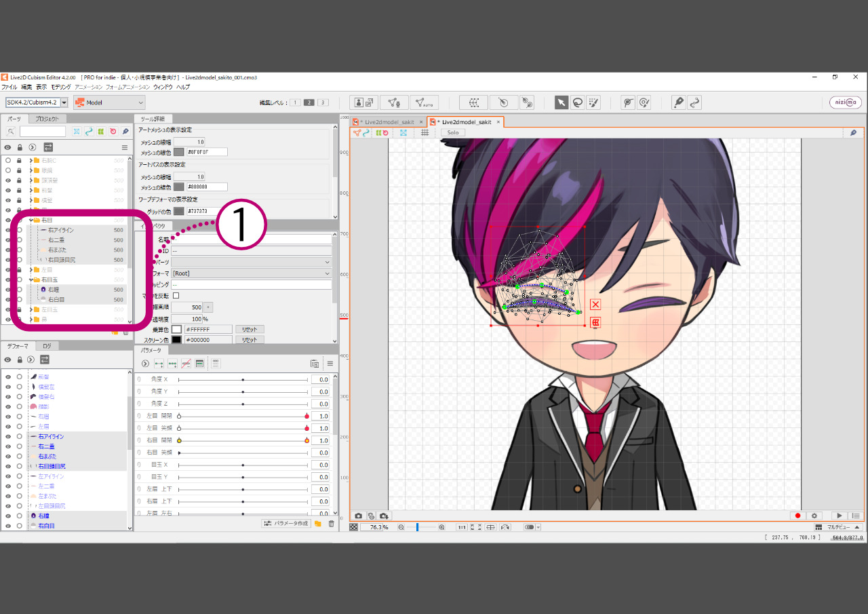
Task: Set edit level to 1
Action: 295,102
